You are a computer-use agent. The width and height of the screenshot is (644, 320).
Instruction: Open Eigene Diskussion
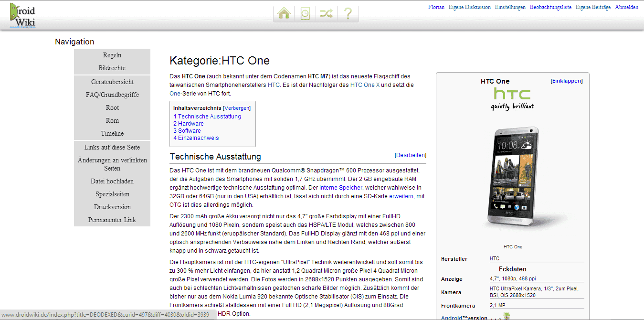coord(470,7)
